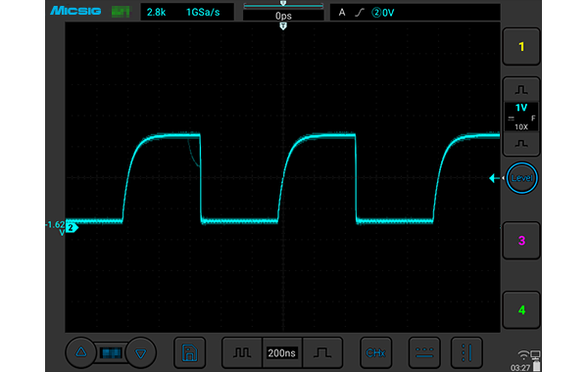This screenshot has height=372, width=588.
Task: Open the CHx channel menu
Action: click(x=375, y=352)
